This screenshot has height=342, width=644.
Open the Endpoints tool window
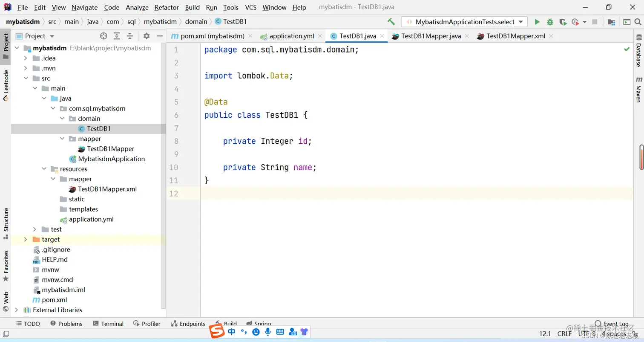[x=188, y=324]
